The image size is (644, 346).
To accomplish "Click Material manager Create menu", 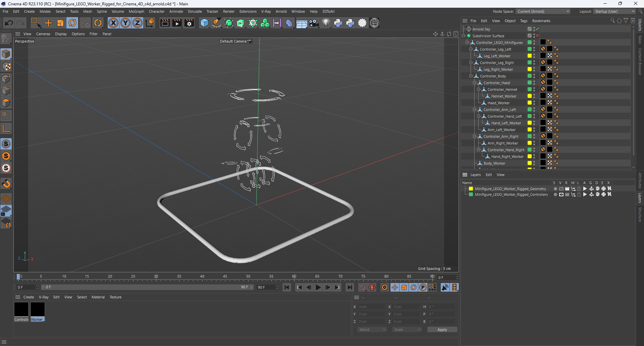I will (29, 297).
